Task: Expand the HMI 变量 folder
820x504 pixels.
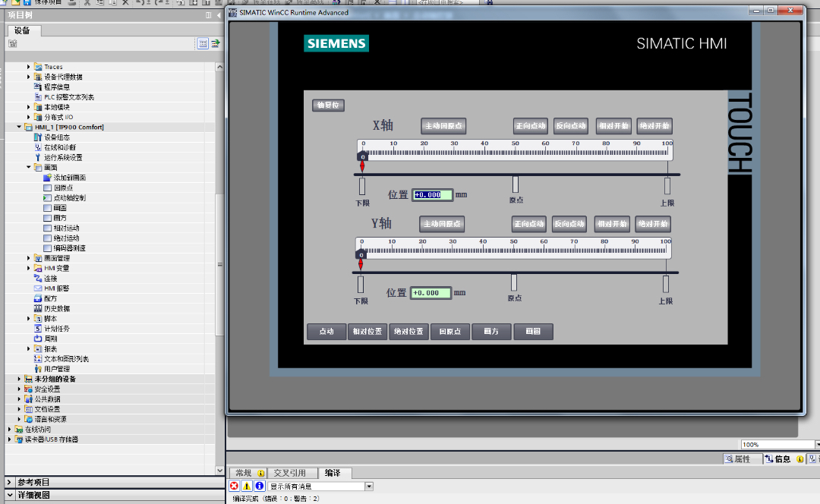Action: [29, 268]
